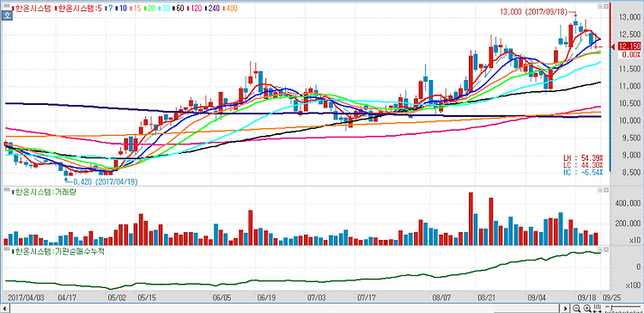Click the 한온시스템:거래량 panel title

pos(45,192)
